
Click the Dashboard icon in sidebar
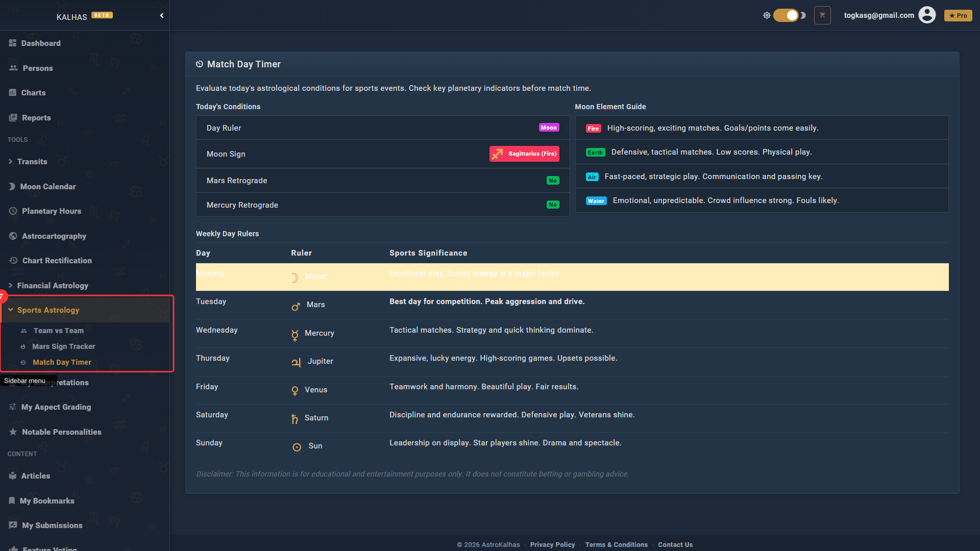click(13, 43)
